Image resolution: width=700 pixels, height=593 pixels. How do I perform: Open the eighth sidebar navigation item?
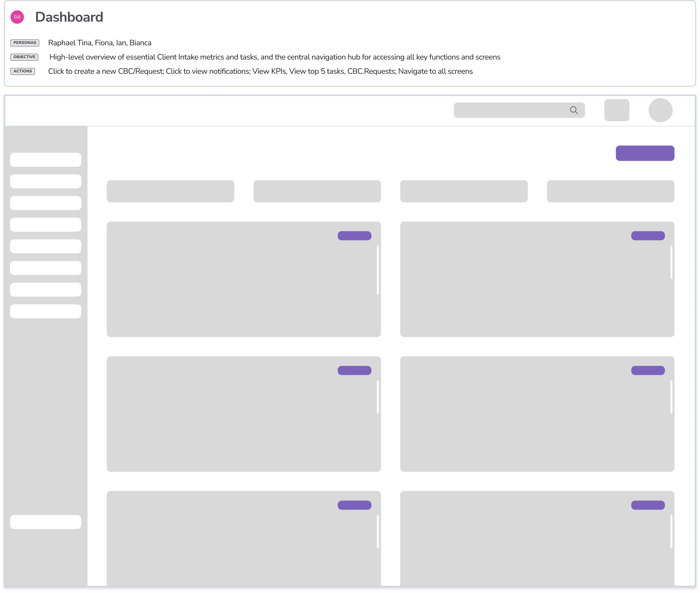46,311
